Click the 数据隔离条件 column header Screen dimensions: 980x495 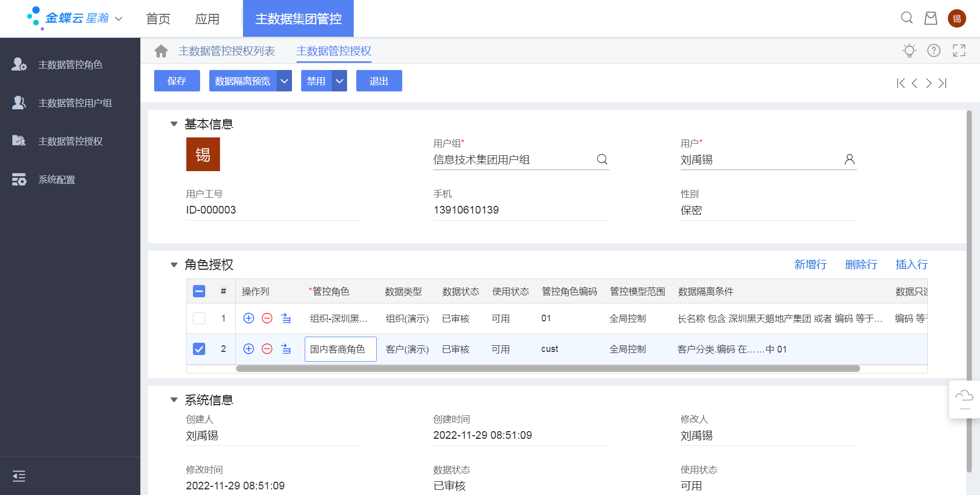[x=705, y=291]
